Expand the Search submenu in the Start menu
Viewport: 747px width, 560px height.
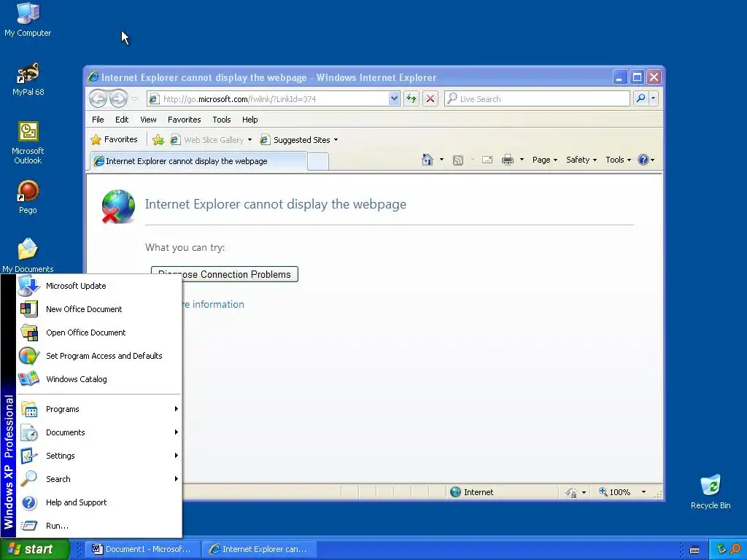coord(99,479)
